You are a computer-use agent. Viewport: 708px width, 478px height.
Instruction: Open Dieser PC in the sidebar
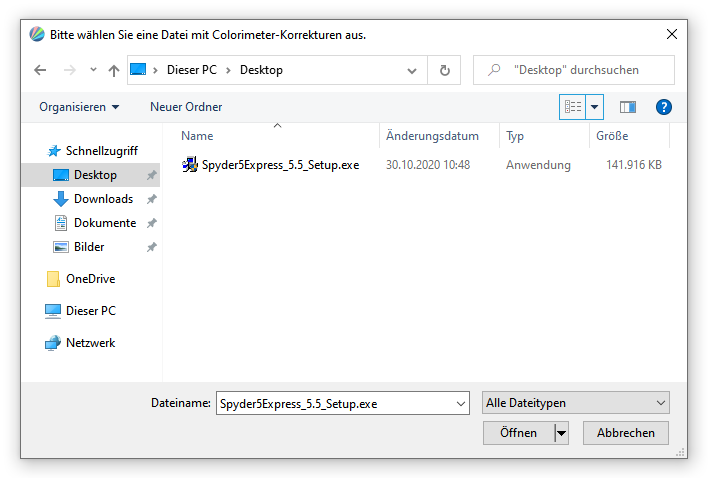point(91,311)
